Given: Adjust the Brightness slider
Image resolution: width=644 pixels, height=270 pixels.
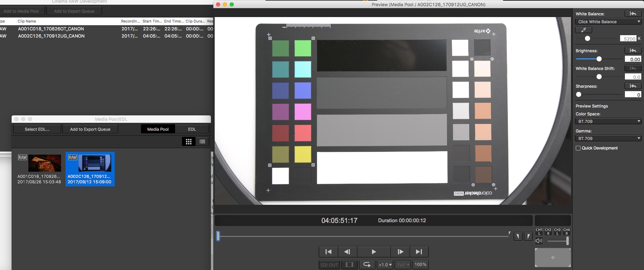Looking at the screenshot, I should tap(599, 59).
